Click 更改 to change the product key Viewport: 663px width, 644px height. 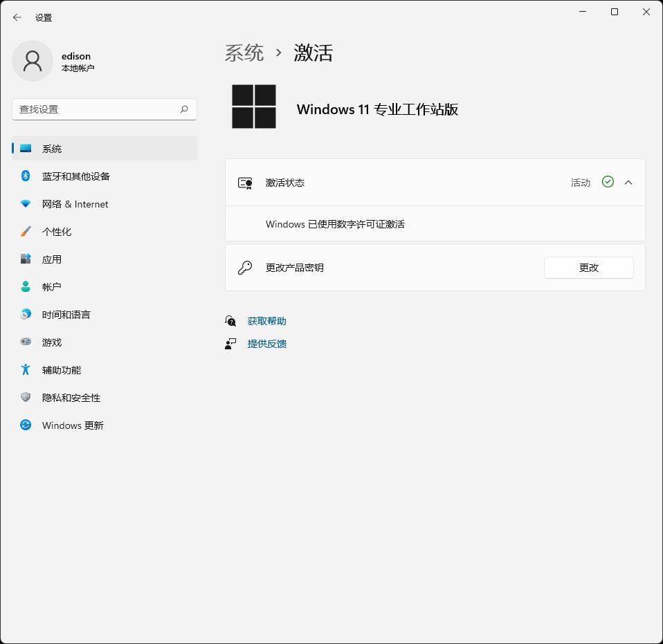coord(588,268)
